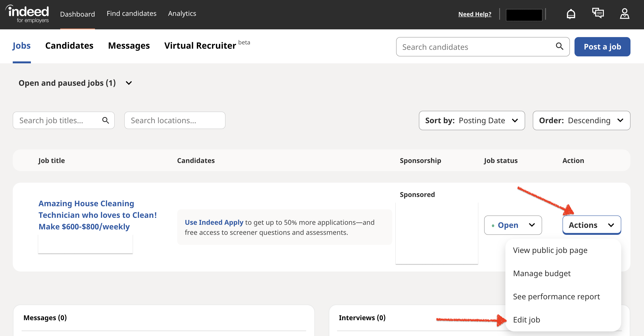Expand the Open and paused jobs filter
Screen dimensions: 644x336
click(129, 83)
